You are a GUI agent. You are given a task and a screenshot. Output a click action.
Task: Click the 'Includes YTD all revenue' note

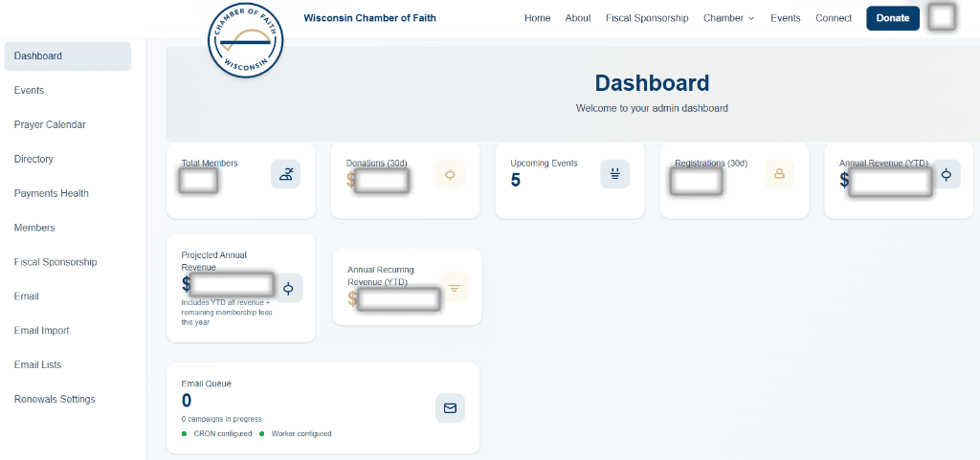[227, 312]
